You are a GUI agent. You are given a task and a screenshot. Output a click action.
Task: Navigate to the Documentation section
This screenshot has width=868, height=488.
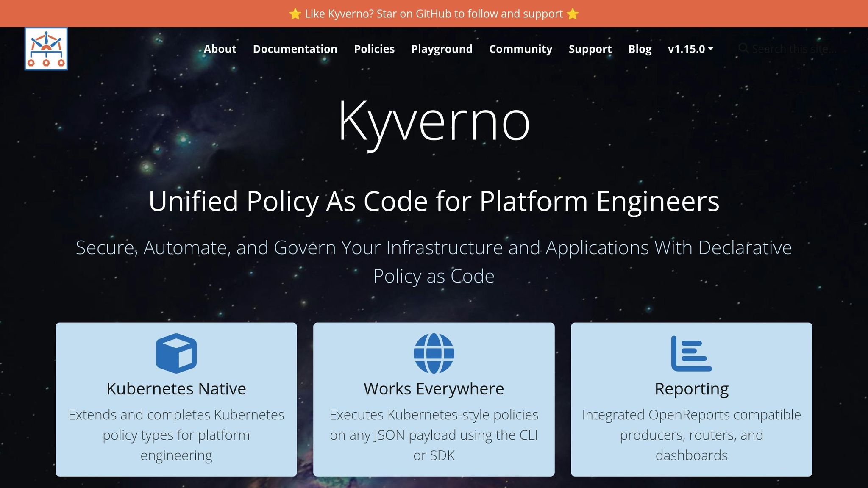click(295, 49)
